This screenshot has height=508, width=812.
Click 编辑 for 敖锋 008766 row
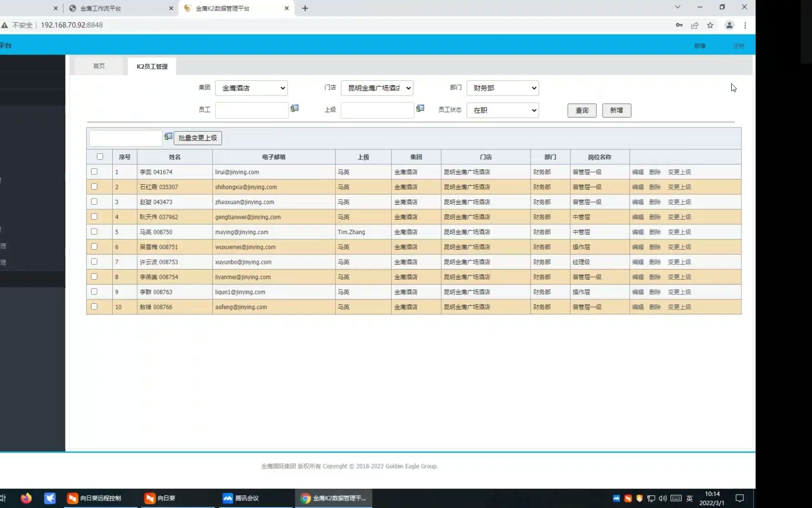638,307
